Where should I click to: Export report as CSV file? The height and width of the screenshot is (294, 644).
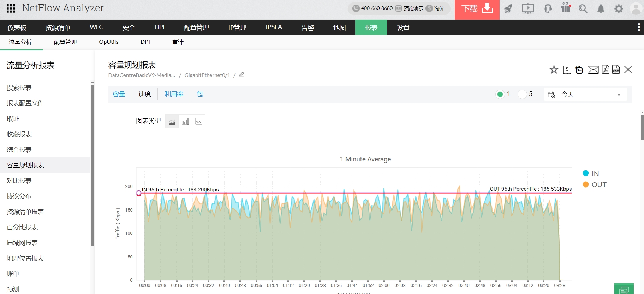point(616,69)
